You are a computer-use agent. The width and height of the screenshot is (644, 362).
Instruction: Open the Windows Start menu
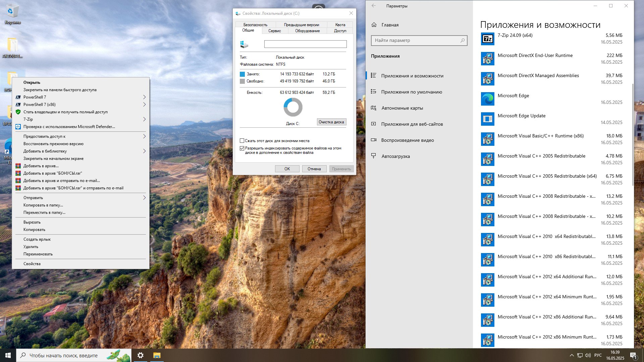8,355
